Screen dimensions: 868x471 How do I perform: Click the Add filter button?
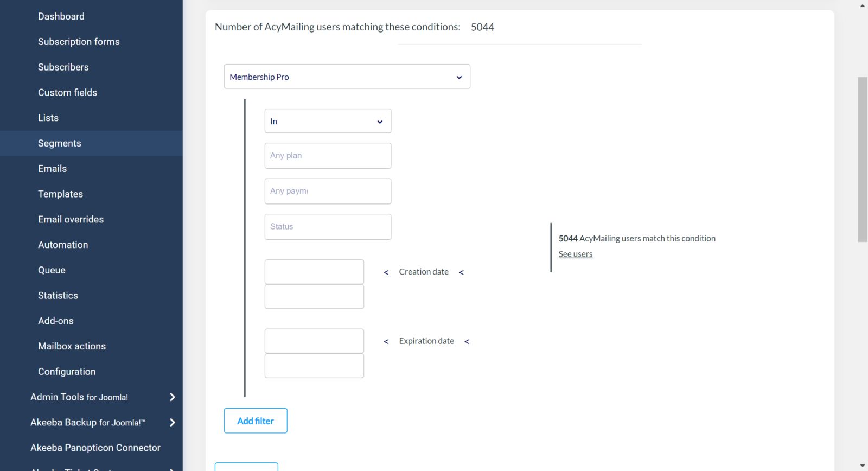[256, 421]
